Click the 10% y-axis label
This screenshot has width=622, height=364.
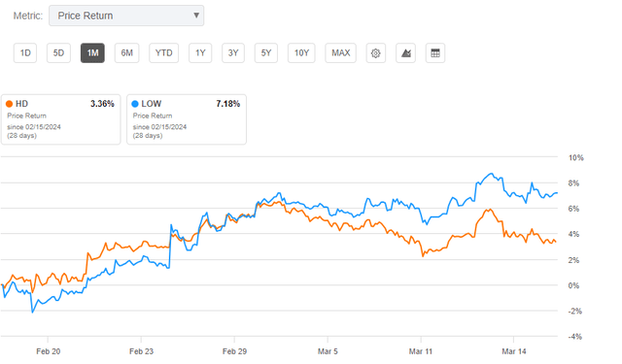coord(576,157)
